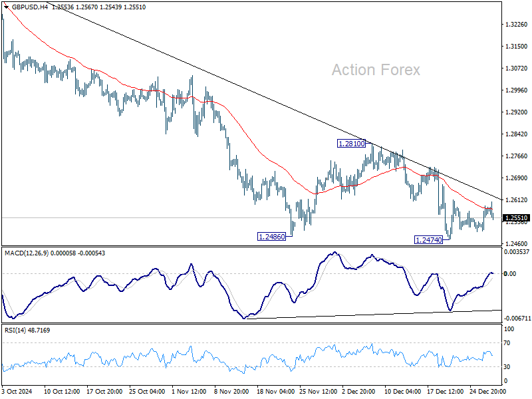
Task: Click the 17 Dec 12:00 time label
Action: [445, 391]
